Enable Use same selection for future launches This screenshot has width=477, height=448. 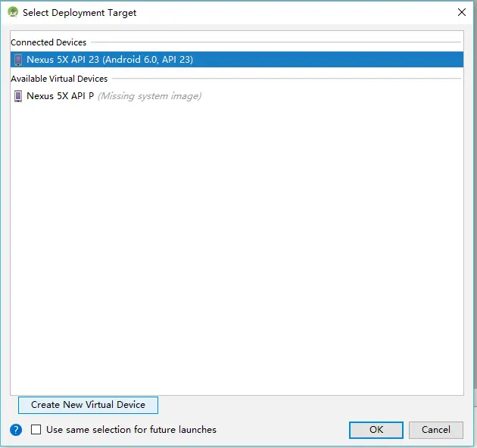36,429
